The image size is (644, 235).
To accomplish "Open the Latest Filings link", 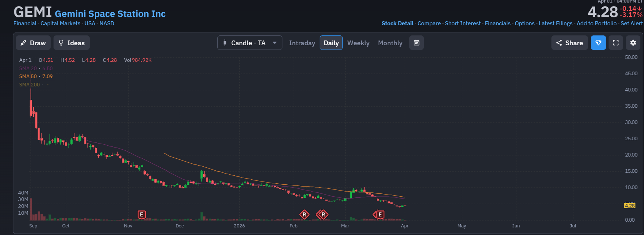I will pyautogui.click(x=555, y=23).
